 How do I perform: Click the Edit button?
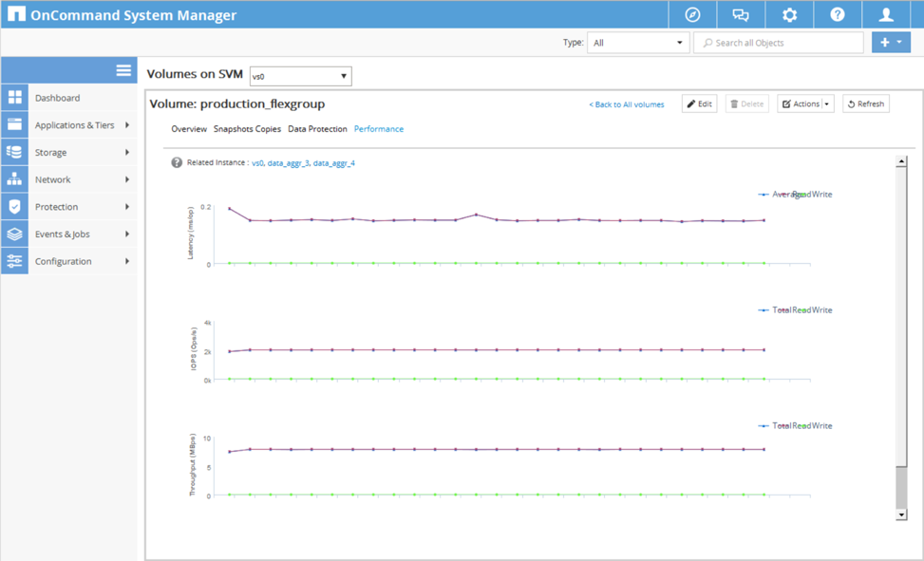coord(699,103)
